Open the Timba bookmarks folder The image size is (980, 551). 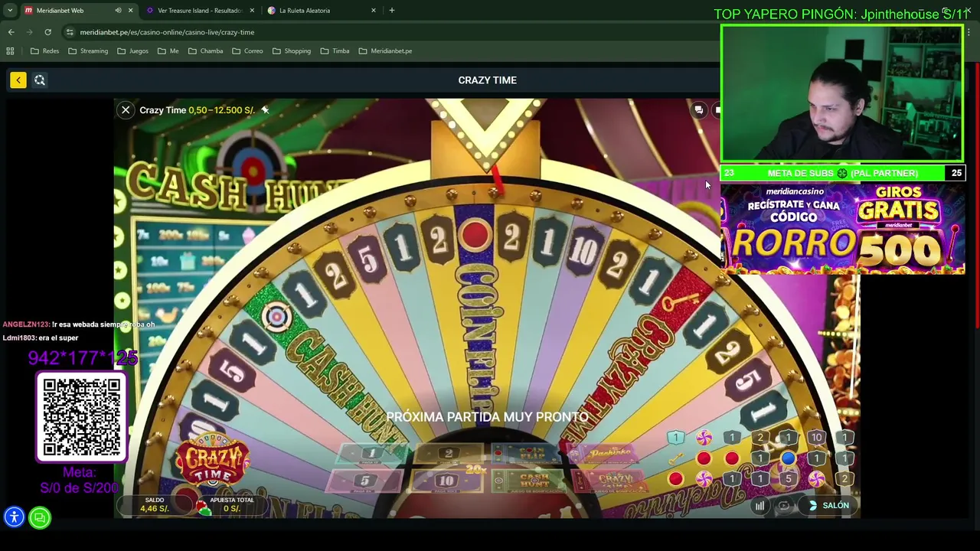click(335, 51)
